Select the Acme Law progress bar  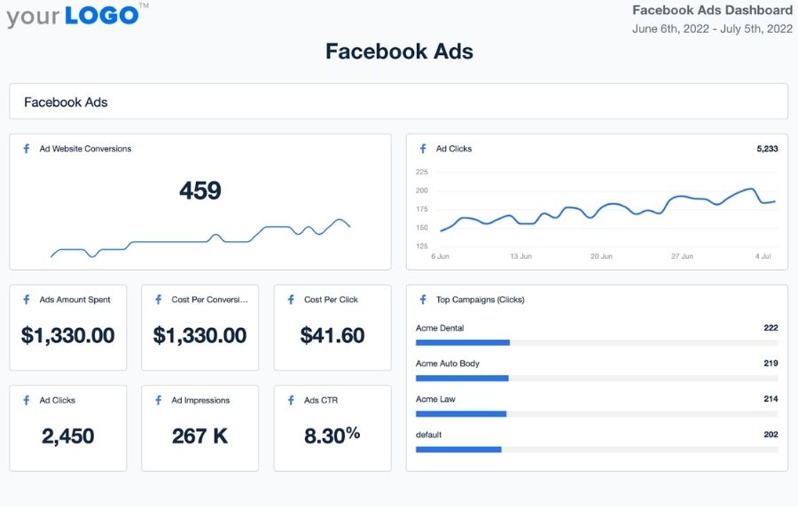(x=597, y=414)
